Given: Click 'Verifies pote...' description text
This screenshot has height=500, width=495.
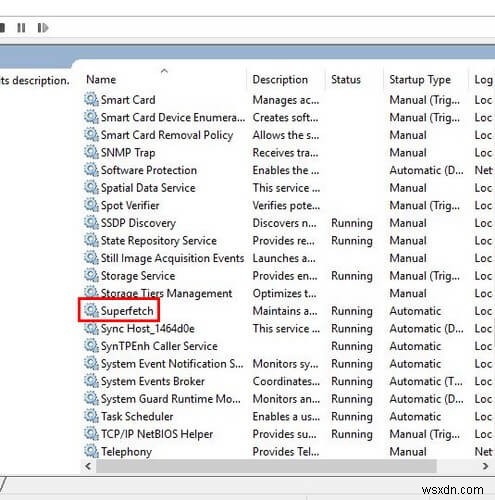Looking at the screenshot, I should click(286, 206).
